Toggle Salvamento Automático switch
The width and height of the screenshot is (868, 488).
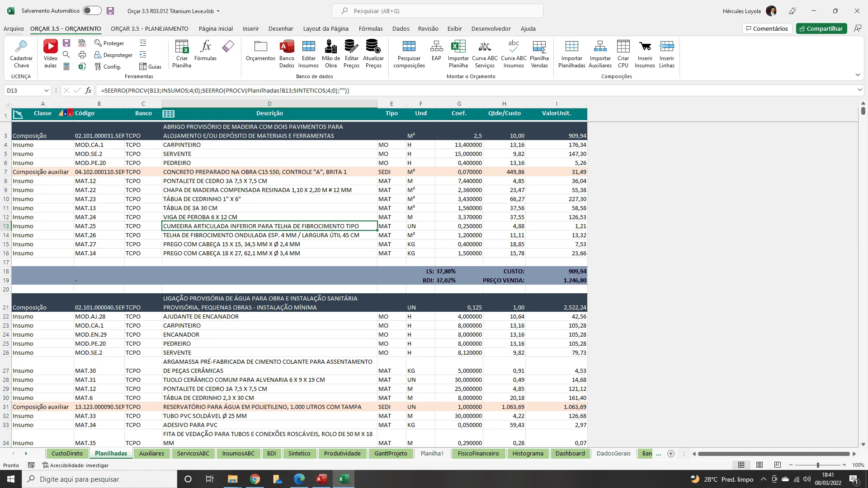(92, 11)
